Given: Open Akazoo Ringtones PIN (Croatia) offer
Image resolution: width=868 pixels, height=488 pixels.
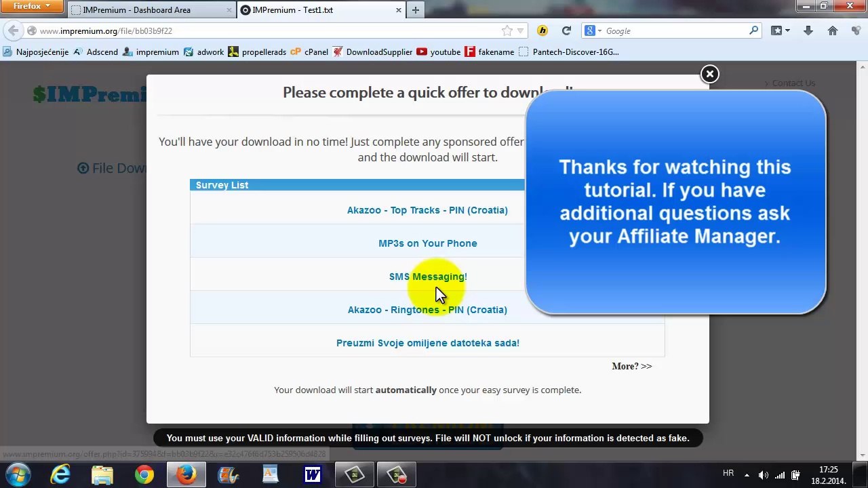Looking at the screenshot, I should point(427,310).
